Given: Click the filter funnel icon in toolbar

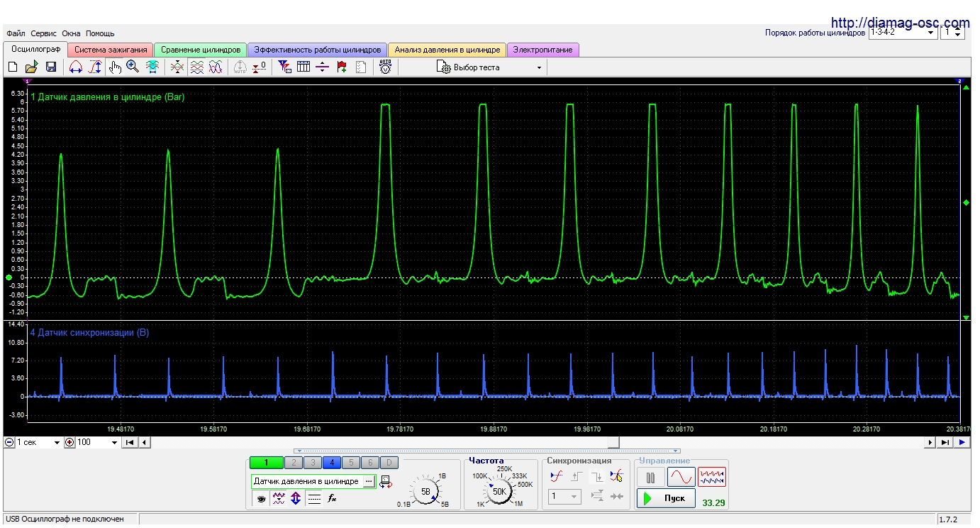Looking at the screenshot, I should pos(284,67).
